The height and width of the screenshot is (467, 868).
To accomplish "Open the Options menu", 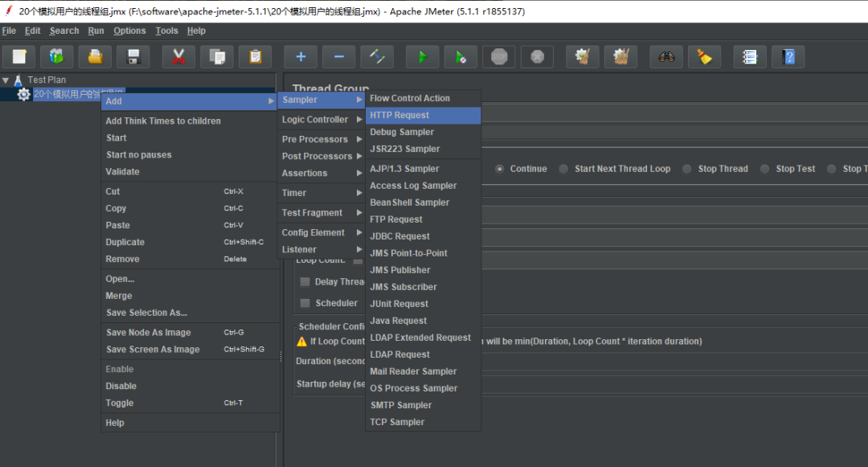I will [129, 31].
